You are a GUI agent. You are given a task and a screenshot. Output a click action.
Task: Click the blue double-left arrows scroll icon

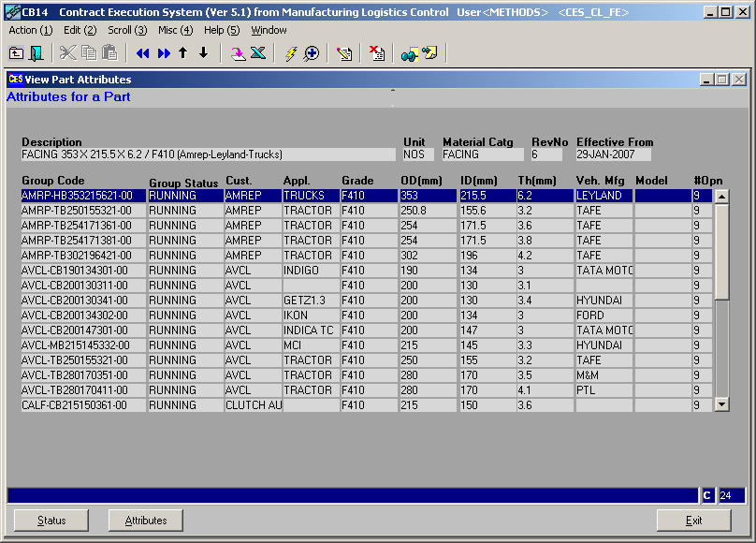(143, 53)
